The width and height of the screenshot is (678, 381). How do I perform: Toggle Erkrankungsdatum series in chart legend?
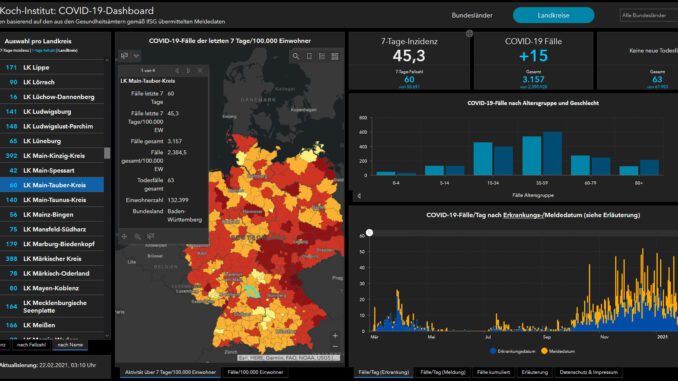pos(513,351)
